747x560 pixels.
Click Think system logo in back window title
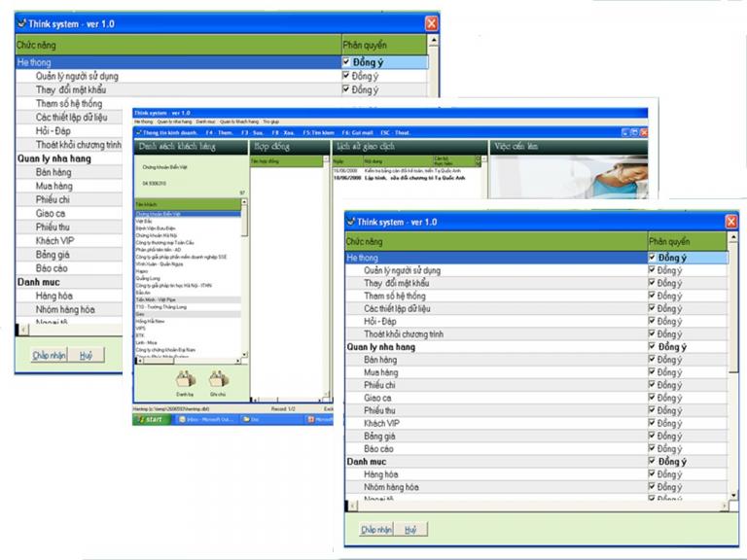tap(22, 22)
